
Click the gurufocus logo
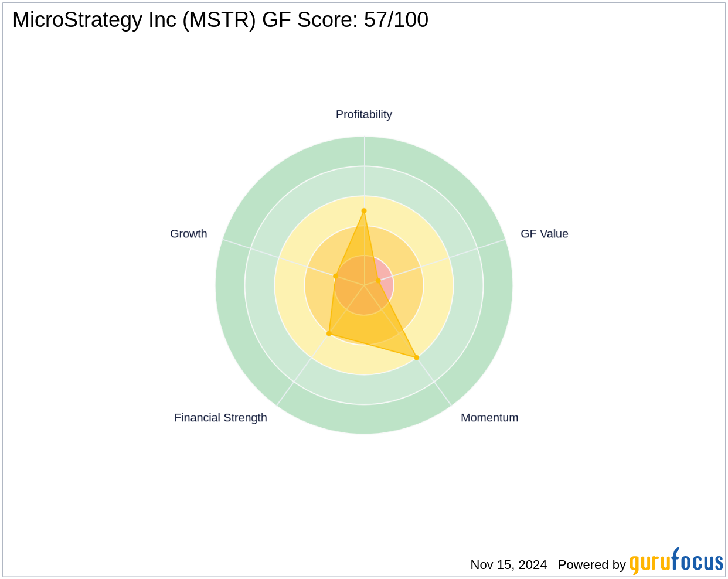coord(676,561)
